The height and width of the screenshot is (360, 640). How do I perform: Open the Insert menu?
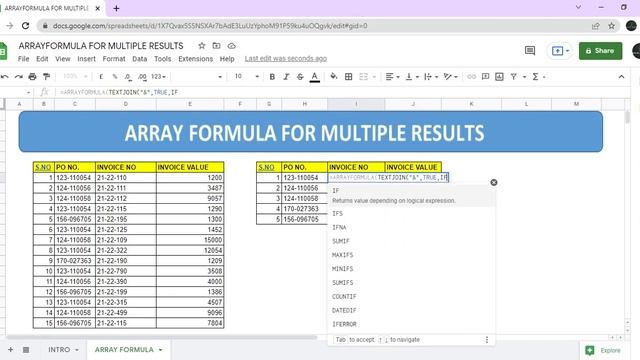[x=87, y=59]
